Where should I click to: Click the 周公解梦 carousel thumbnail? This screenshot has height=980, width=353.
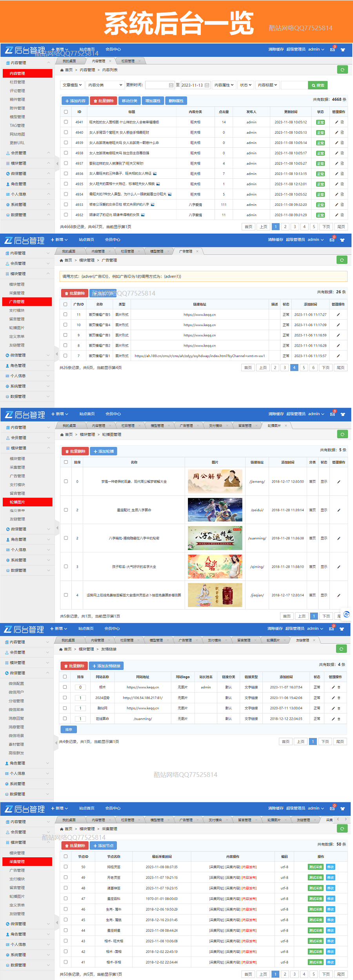coord(215,481)
